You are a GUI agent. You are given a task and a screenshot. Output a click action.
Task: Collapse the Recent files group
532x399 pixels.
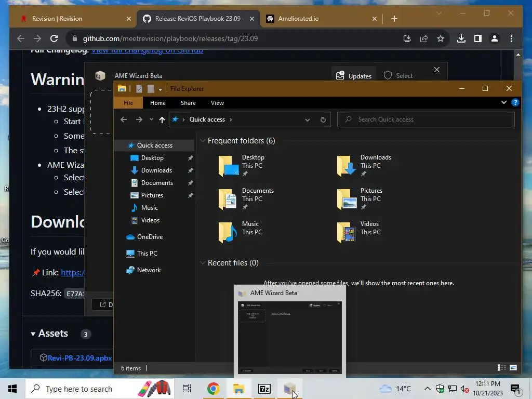pyautogui.click(x=203, y=262)
